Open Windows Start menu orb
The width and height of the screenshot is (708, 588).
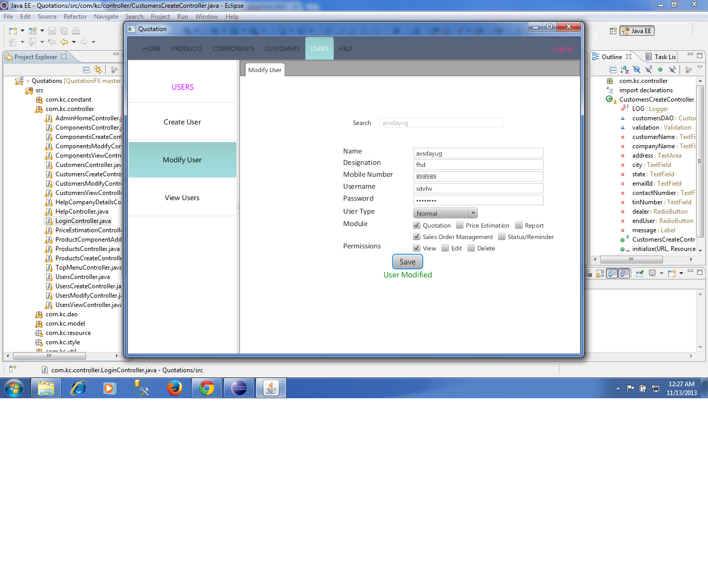[14, 388]
